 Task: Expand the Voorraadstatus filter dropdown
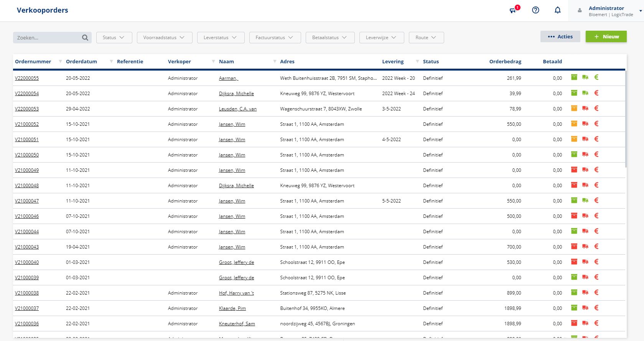(x=164, y=38)
